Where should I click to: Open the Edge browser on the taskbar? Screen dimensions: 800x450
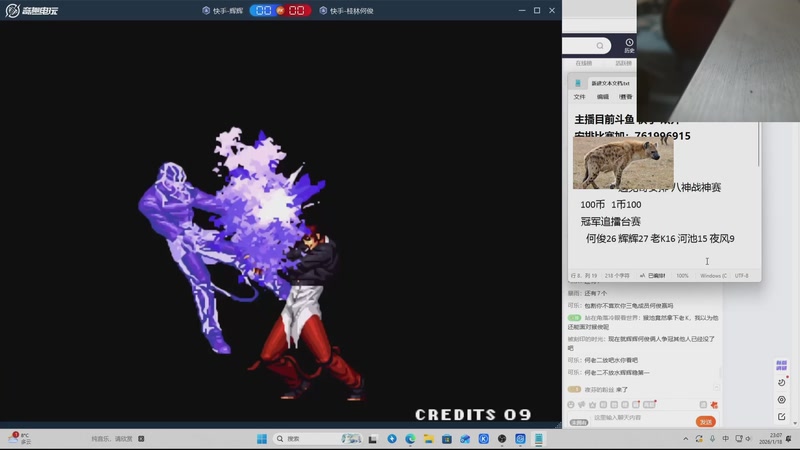coord(410,439)
